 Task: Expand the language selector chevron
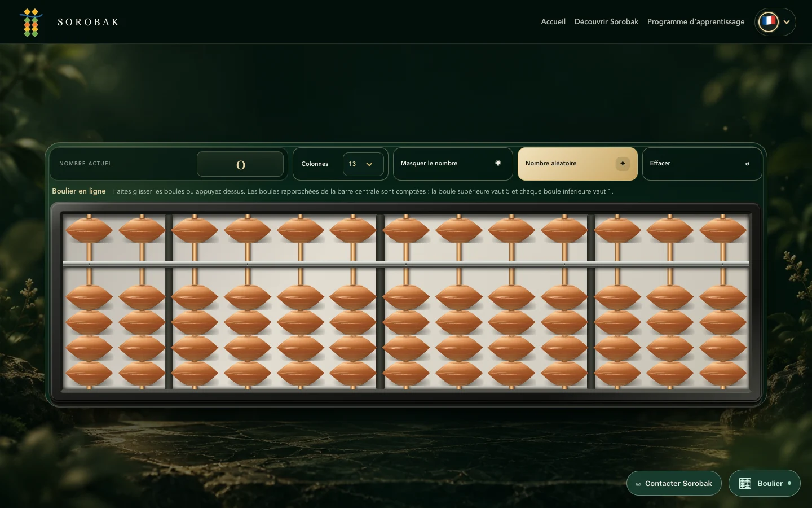[787, 22]
